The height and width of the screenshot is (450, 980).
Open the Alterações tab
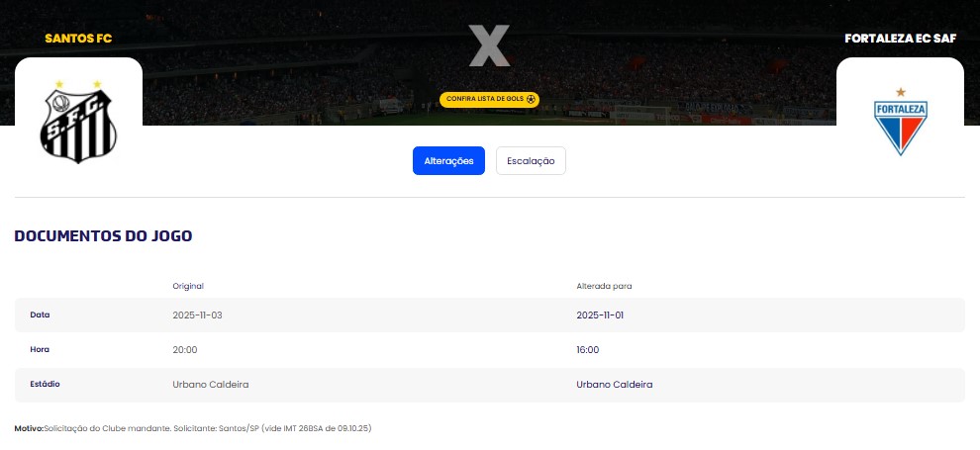(x=448, y=160)
